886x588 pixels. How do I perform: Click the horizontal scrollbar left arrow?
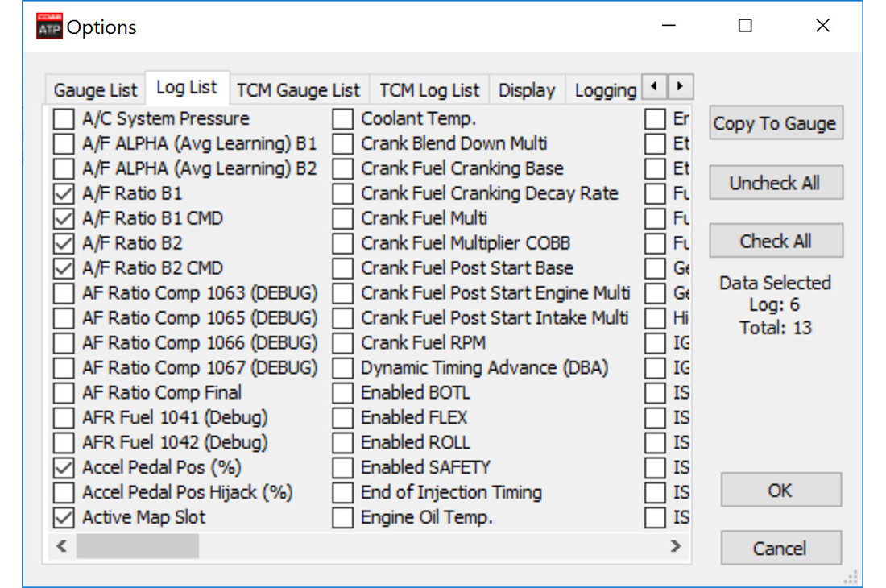coord(62,546)
